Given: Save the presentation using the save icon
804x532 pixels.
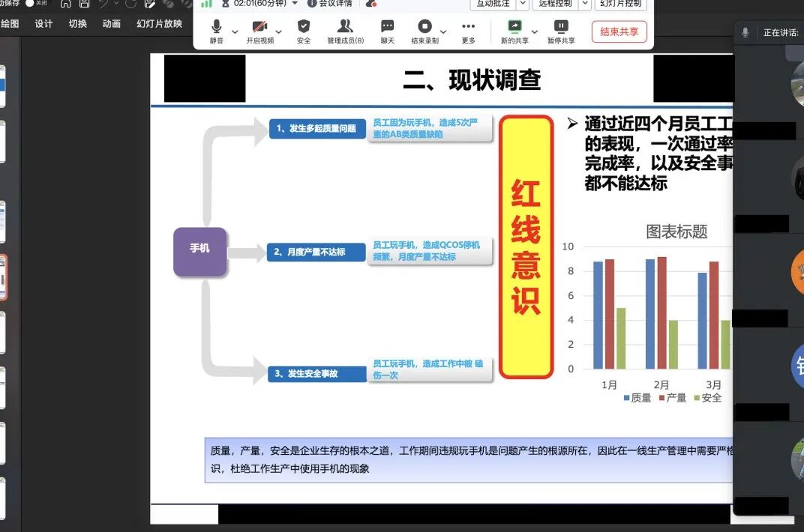Looking at the screenshot, I should (x=83, y=4).
